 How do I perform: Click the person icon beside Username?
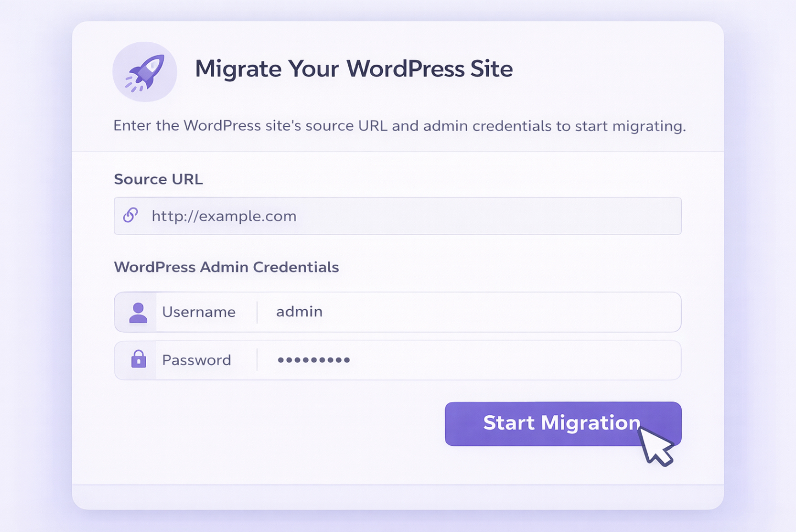coord(138,312)
